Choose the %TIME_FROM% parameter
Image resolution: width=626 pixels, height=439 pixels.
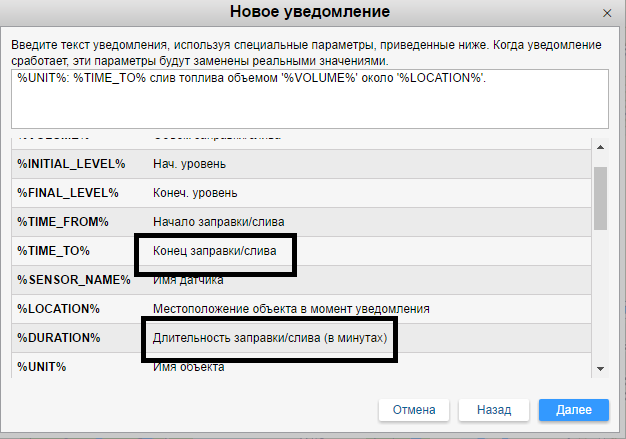click(62, 221)
